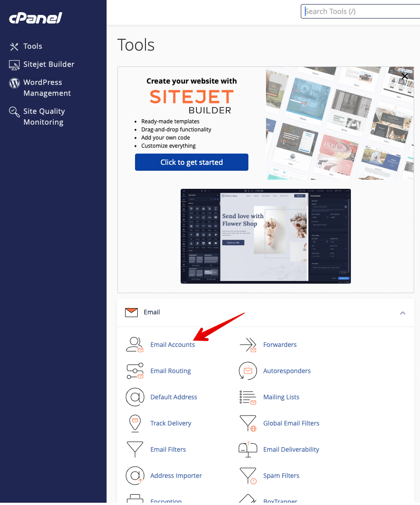
Task: Open the Email Filters link
Action: [168, 449]
